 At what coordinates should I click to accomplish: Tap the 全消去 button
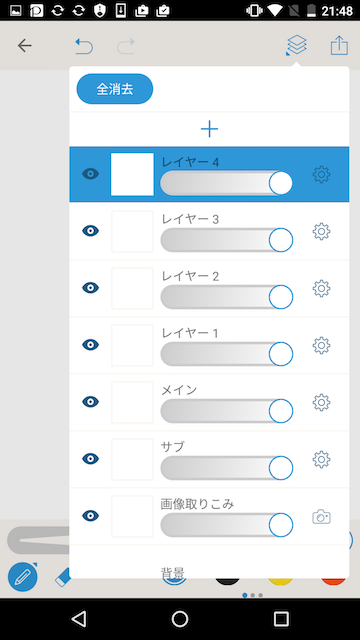pyautogui.click(x=115, y=89)
